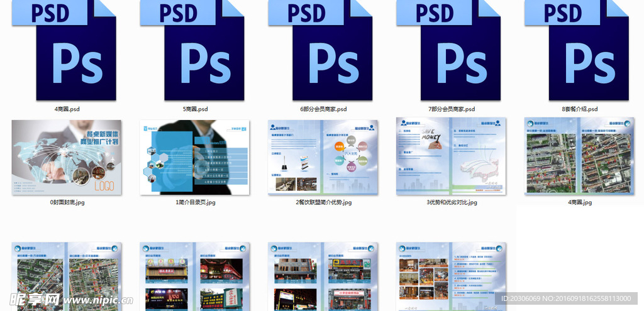Click the file name 1简介目录页.jpg
This screenshot has height=311, width=644.
point(195,202)
